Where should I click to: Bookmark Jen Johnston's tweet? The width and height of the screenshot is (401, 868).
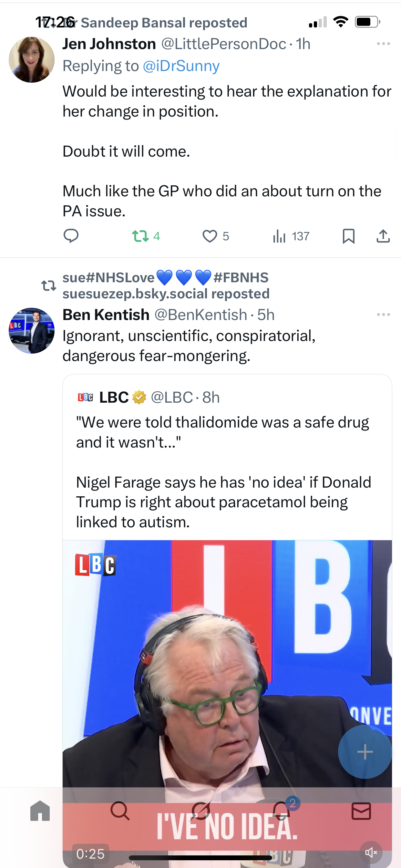coord(348,236)
